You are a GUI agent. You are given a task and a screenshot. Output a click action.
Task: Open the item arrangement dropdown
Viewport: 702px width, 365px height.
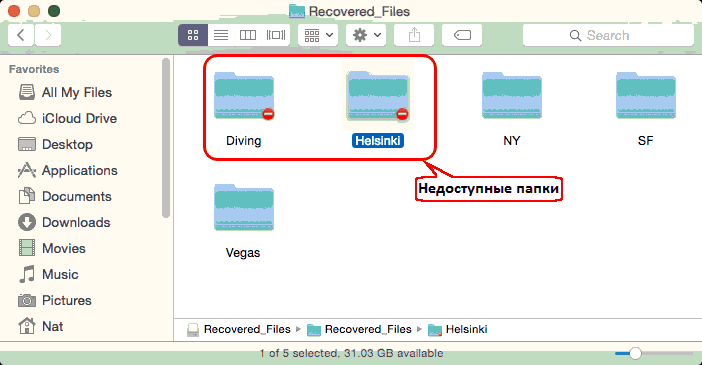coord(318,35)
